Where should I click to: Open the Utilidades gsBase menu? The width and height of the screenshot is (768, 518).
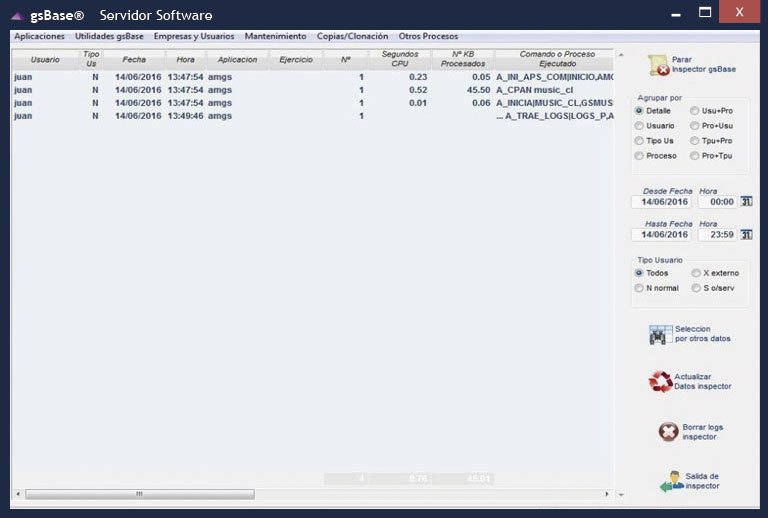pos(109,36)
